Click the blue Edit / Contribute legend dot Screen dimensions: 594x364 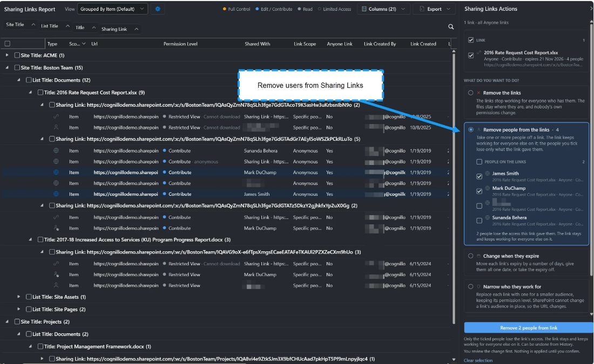click(257, 9)
